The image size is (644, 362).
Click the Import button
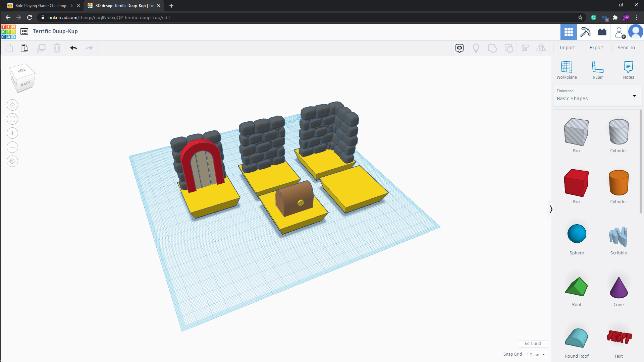pos(567,48)
